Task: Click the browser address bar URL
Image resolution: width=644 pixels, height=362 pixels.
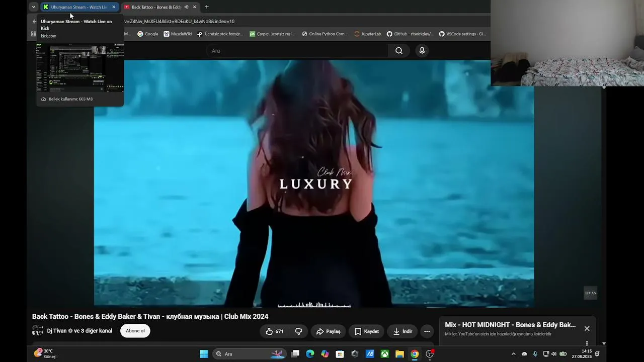Action: [x=179, y=21]
